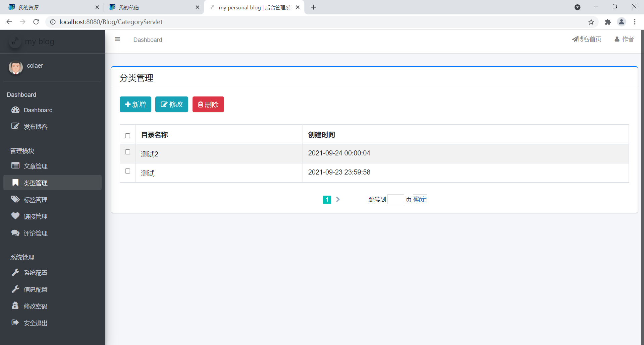The image size is (644, 345).
Task: Close the 我的私信 browser tab
Action: click(x=197, y=7)
